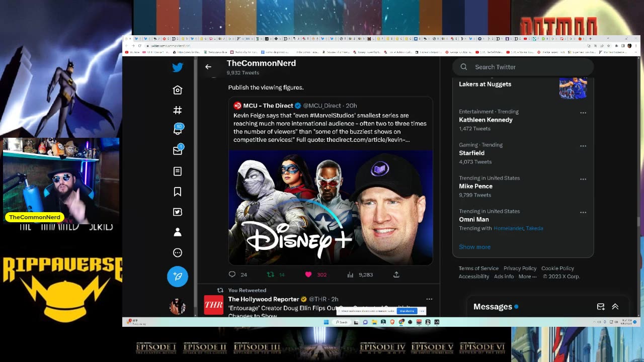Viewport: 644px width, 362px height.
Task: Undo retweet showing 14 retweets
Action: [270, 275]
